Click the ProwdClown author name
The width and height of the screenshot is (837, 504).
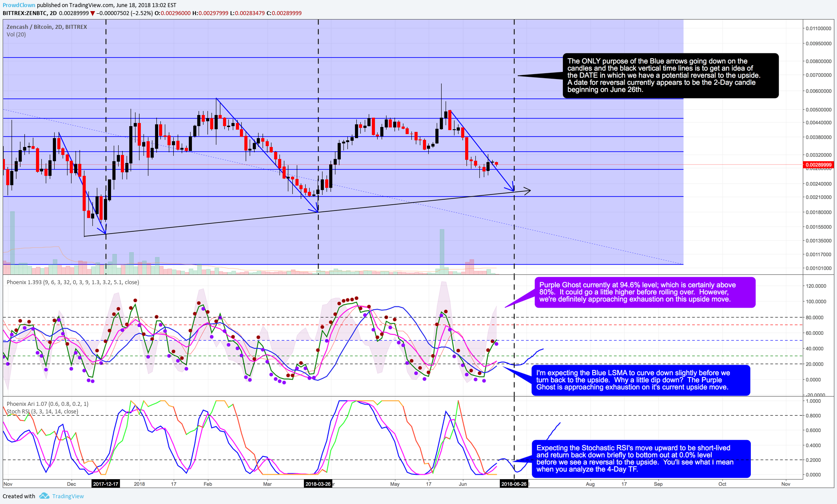tap(19, 5)
